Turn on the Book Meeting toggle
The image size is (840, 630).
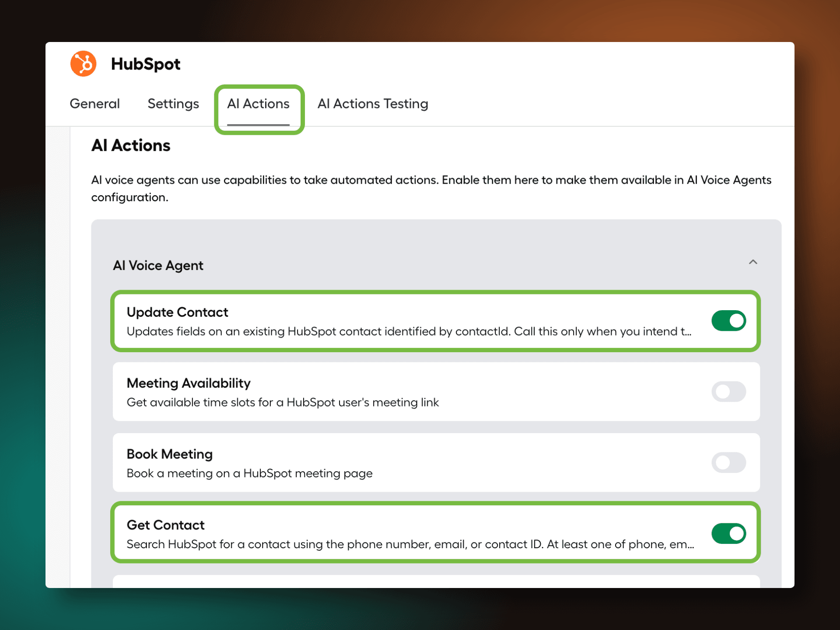729,462
